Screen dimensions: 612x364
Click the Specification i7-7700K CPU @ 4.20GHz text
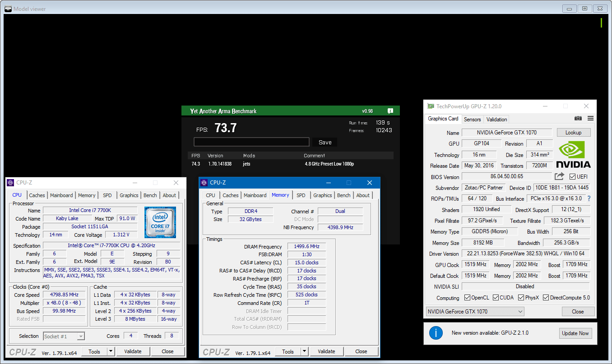111,245
